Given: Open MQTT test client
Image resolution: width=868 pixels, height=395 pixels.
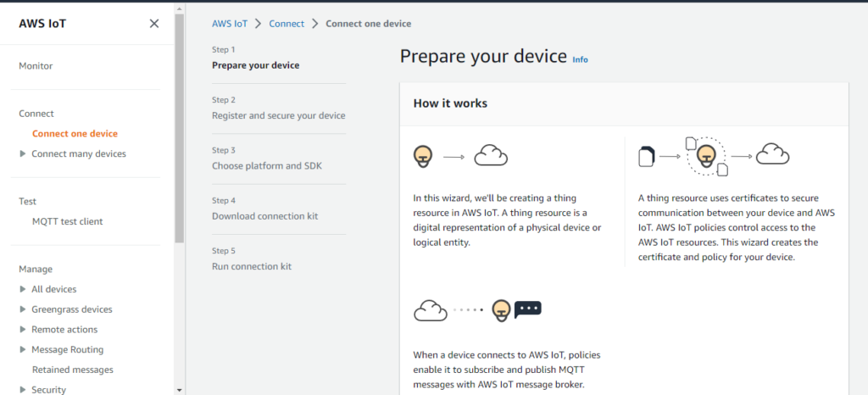Looking at the screenshot, I should pos(68,221).
